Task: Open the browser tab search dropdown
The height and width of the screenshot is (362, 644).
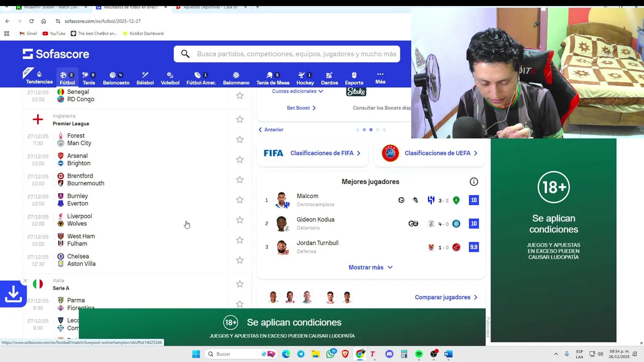Action: coord(7,7)
